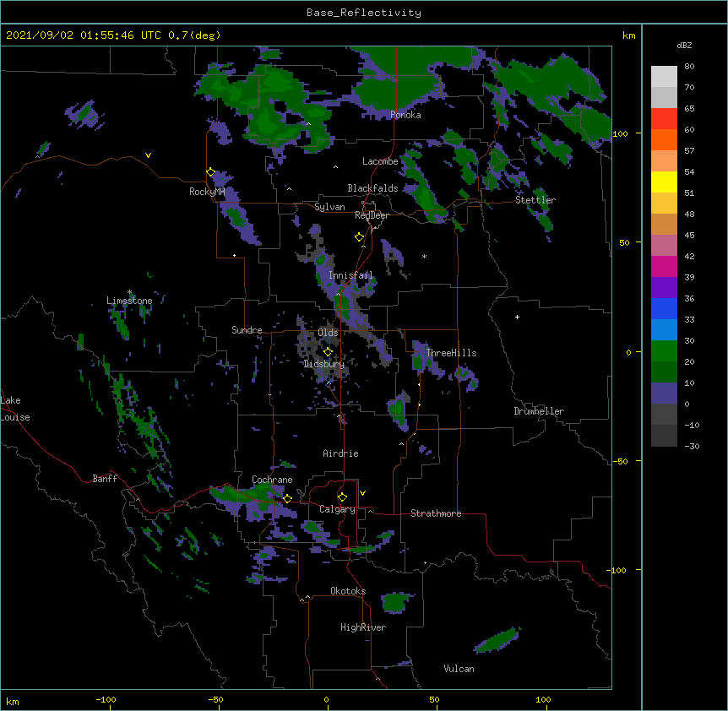The width and height of the screenshot is (728, 711).
Task: Click the ThreeHills label
Action: tap(451, 353)
